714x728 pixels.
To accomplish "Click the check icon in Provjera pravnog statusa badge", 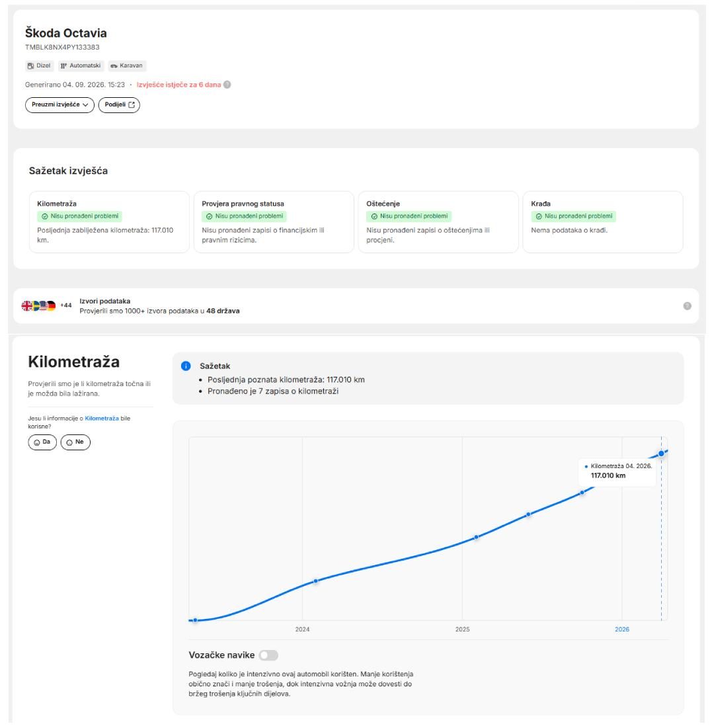I will (x=210, y=216).
